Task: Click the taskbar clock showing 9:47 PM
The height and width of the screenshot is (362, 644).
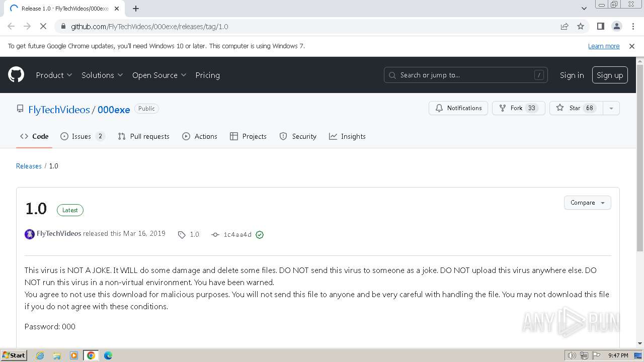Action: 618,355
